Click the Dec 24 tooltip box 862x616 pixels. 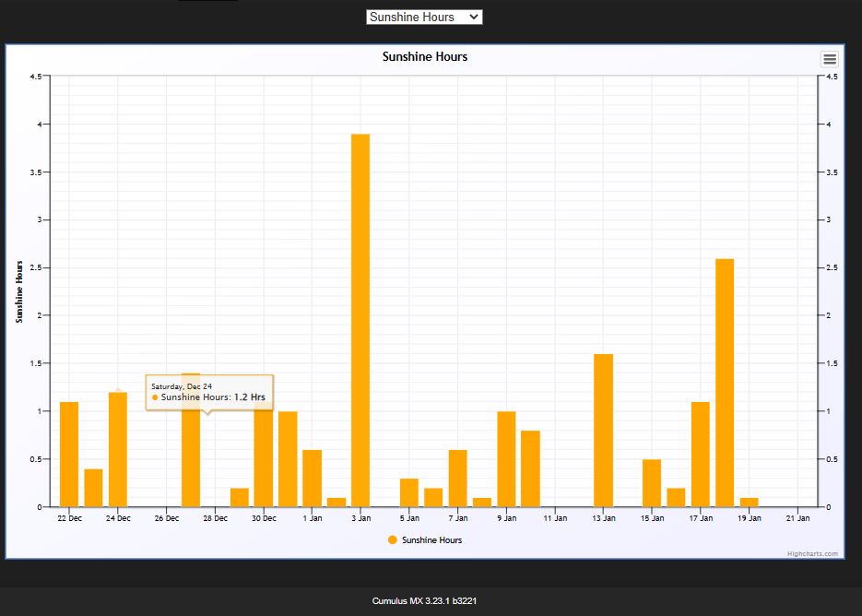click(x=209, y=392)
